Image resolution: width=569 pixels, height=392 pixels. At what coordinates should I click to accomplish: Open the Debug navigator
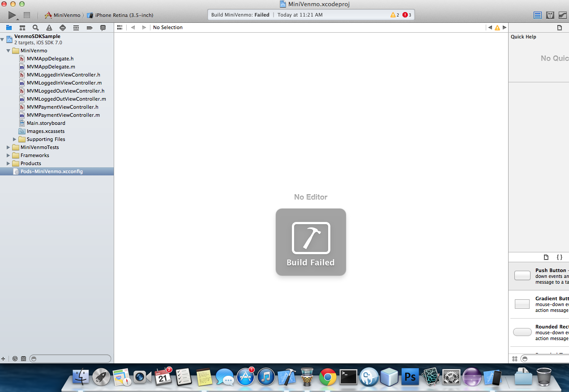point(76,28)
